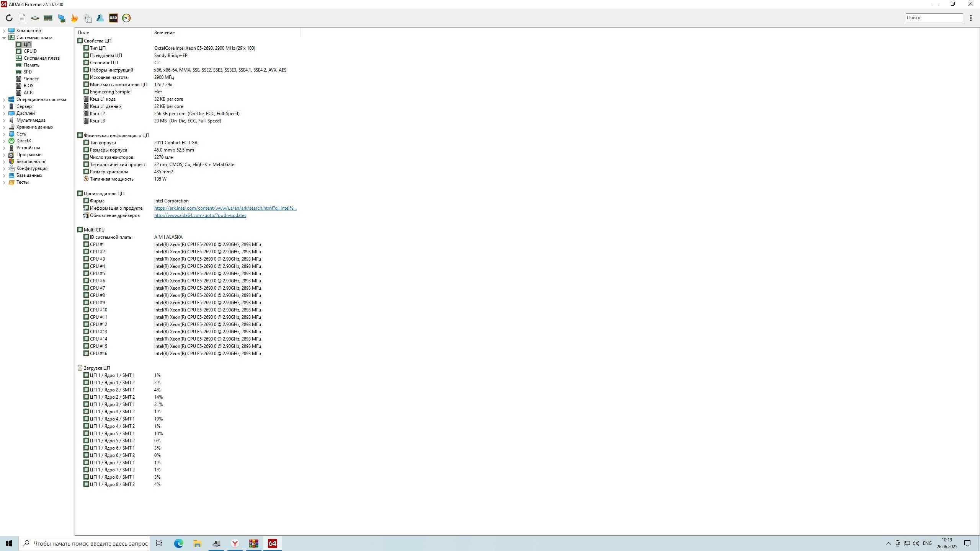The width and height of the screenshot is (980, 551).
Task: Select the ACPI tree item
Action: pos(28,93)
